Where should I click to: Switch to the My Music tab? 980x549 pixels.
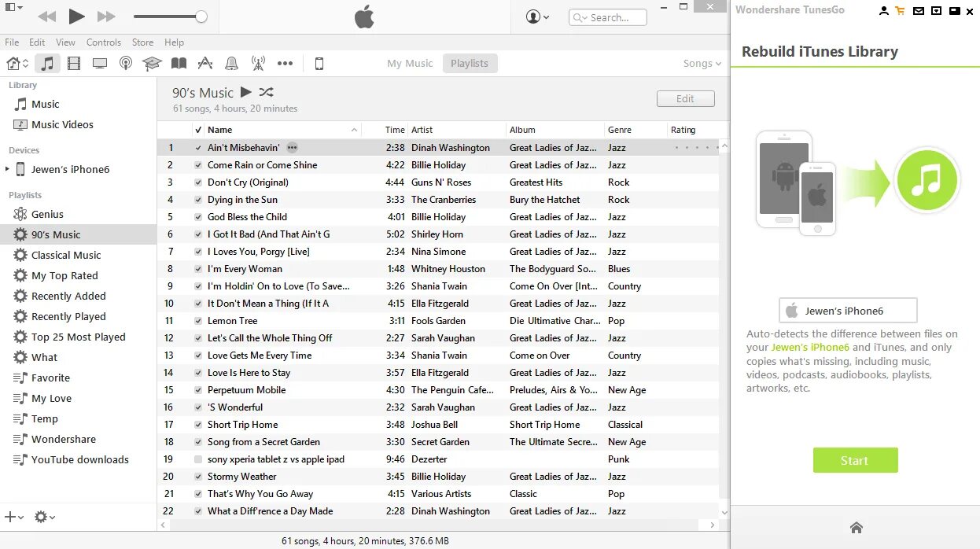pyautogui.click(x=410, y=63)
